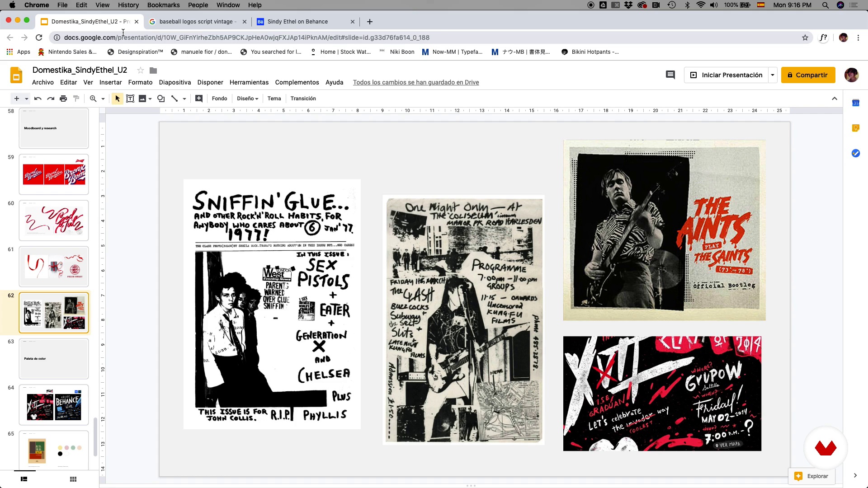Open the Calendar side panel icon
The image size is (868, 488).
pyautogui.click(x=855, y=103)
